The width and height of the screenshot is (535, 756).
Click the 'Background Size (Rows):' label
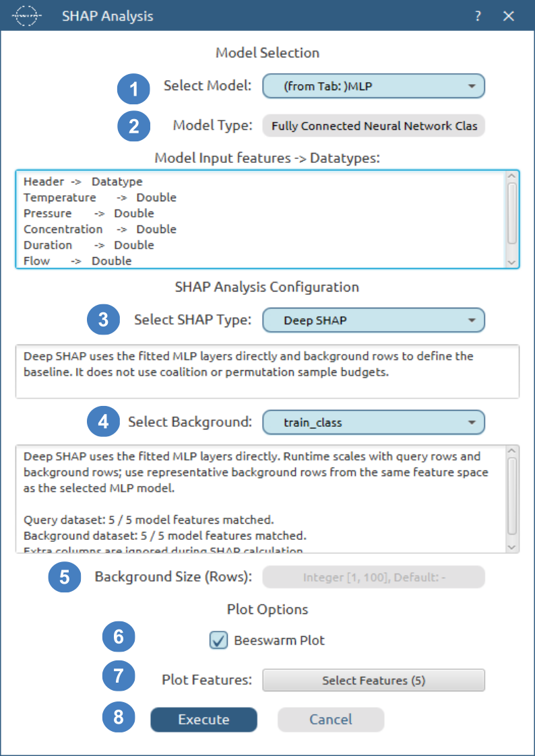coord(174,577)
